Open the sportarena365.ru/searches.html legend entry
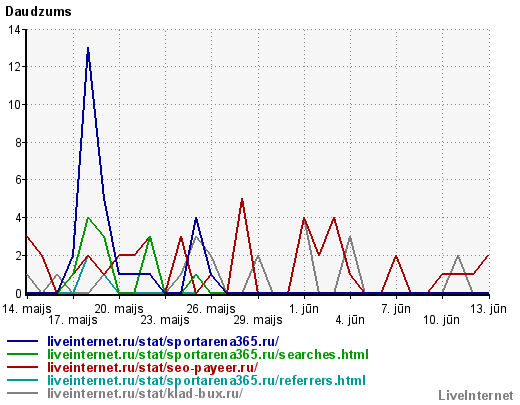Viewport: 520px width, 405px height. 208,354
